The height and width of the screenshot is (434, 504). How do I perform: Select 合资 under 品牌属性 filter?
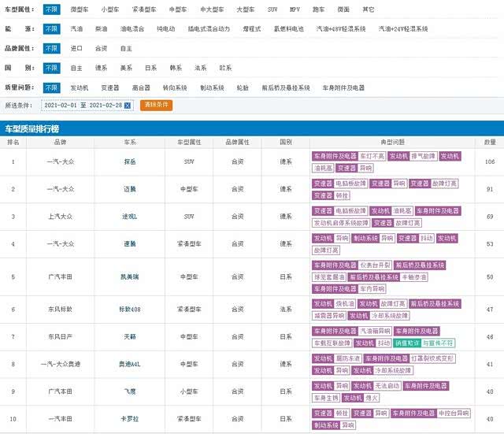click(101, 48)
